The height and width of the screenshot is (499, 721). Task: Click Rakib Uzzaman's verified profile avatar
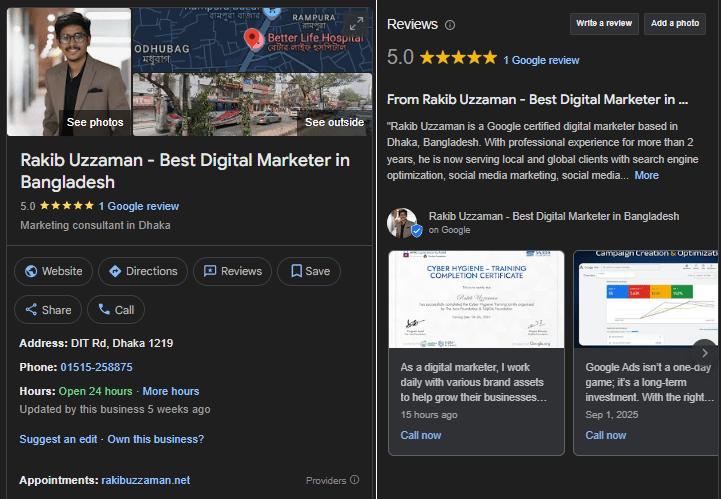pos(403,222)
